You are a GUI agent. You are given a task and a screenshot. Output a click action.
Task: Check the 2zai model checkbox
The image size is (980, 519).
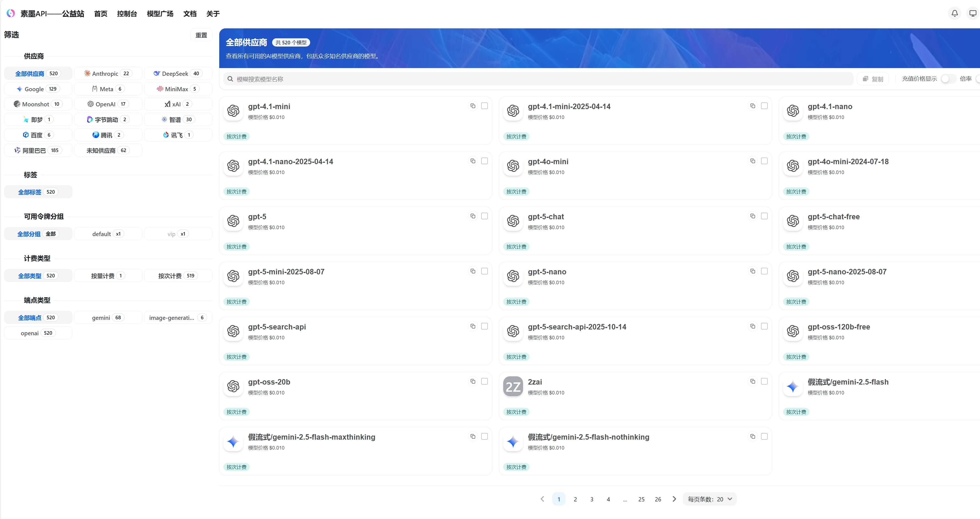pos(765,381)
